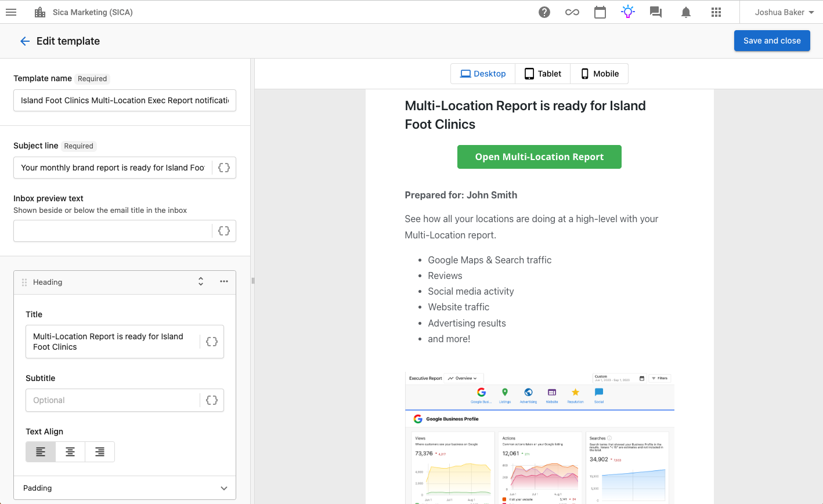Click 'Website traffic' bullet
Viewport: 823px width, 504px height.
(x=459, y=307)
